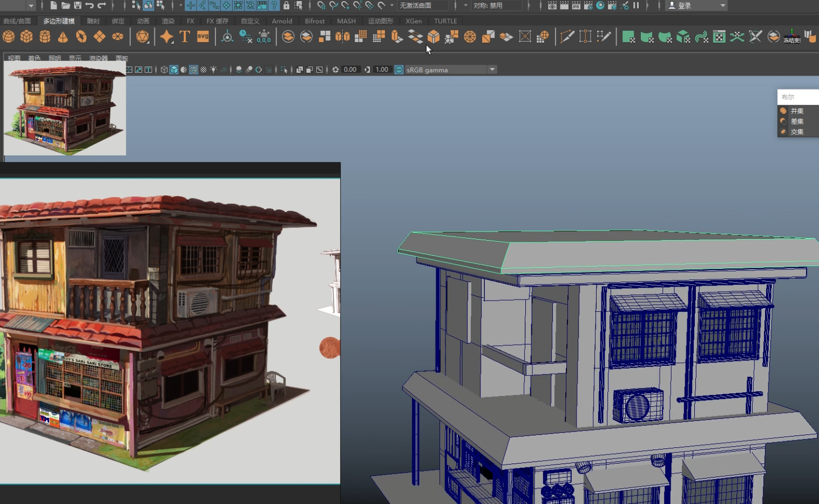Open the UV editor checker window icon

(719, 37)
